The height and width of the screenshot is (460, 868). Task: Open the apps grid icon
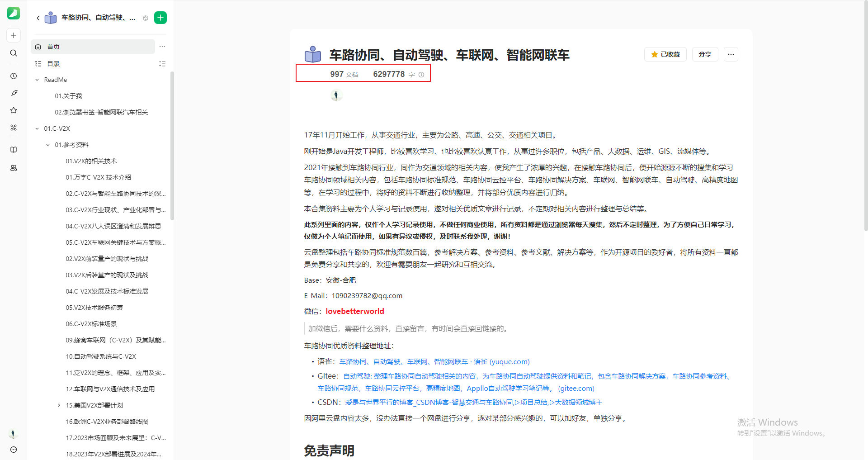click(x=14, y=128)
